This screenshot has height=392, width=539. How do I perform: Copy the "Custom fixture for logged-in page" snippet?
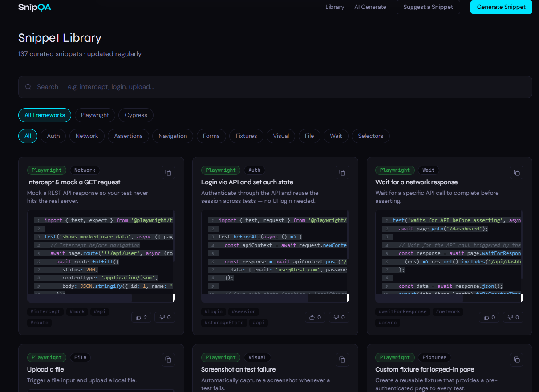click(x=516, y=360)
